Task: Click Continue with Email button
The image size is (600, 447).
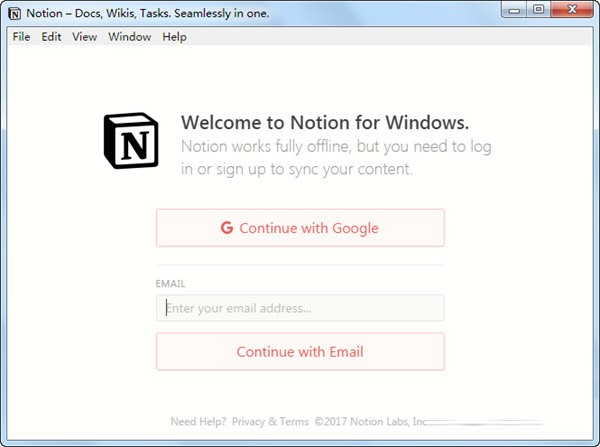Action: [x=300, y=351]
